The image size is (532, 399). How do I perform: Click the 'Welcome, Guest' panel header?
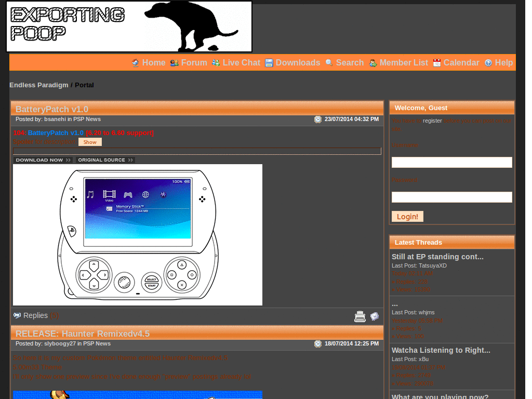pos(452,108)
